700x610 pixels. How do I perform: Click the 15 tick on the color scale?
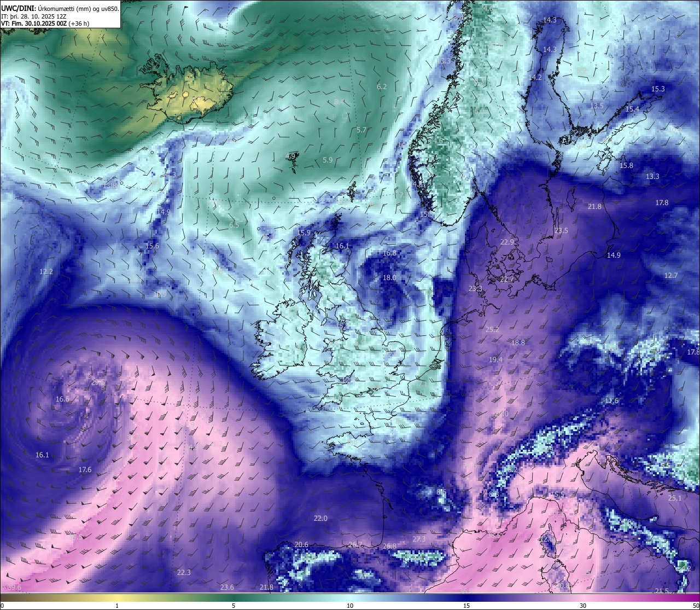point(466,606)
